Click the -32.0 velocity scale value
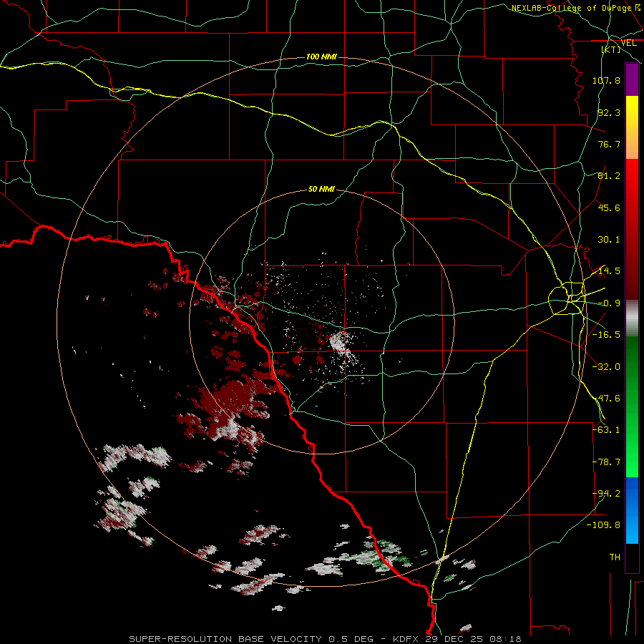The width and height of the screenshot is (644, 644). tap(606, 367)
